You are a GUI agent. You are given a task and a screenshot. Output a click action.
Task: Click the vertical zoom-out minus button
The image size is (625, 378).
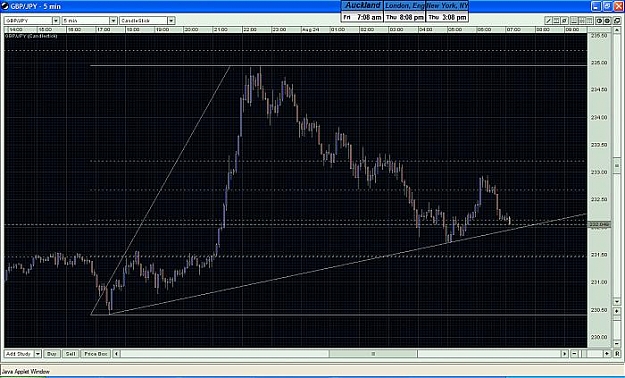click(617, 343)
